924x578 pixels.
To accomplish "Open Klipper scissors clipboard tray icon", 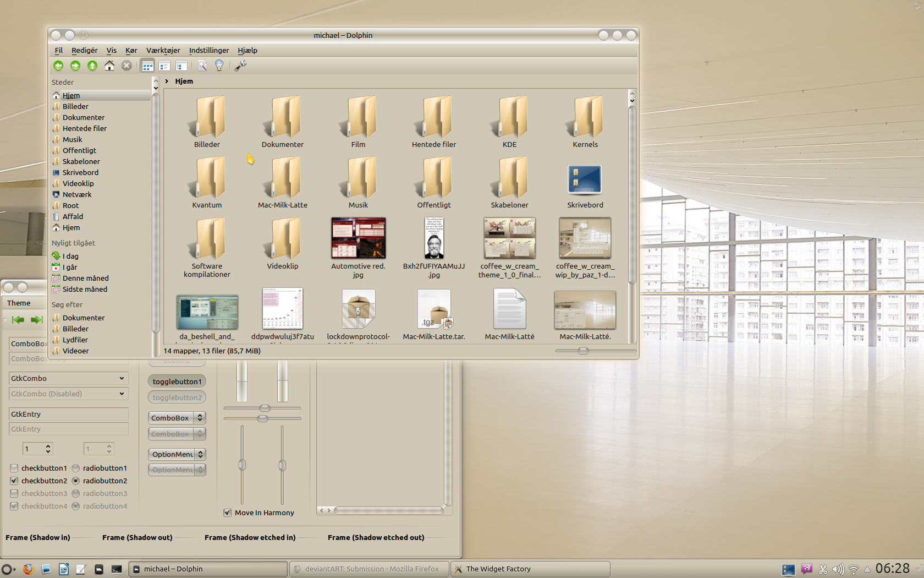I will coord(823,569).
